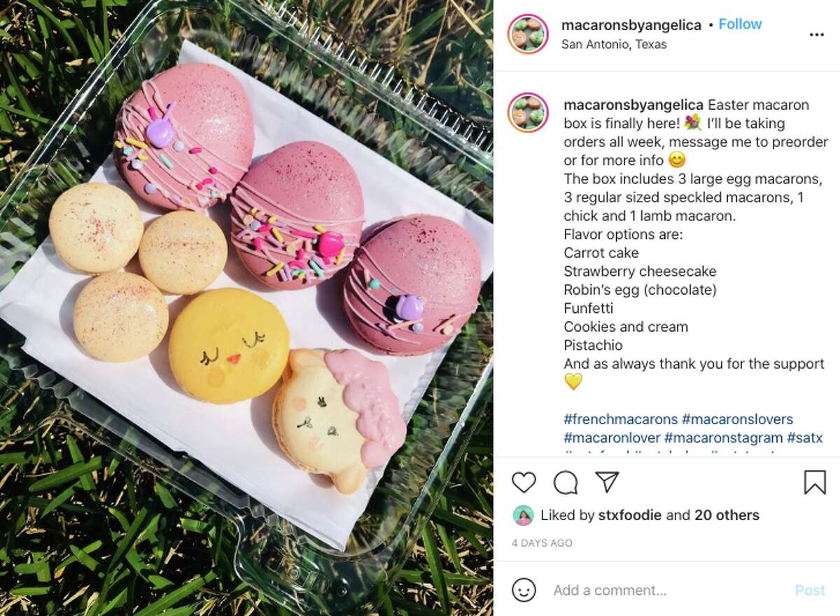Viewport: 840px width, 616px height.
Task: Click the small avatar next to Liked by
Action: [522, 516]
